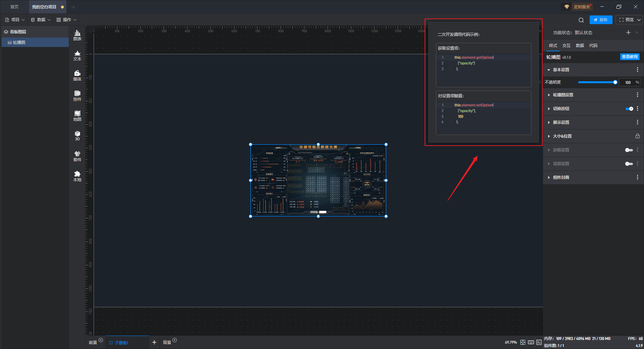This screenshot has width=644, height=349.
Task: Choose the 控件 controls icon
Action: pos(77,96)
